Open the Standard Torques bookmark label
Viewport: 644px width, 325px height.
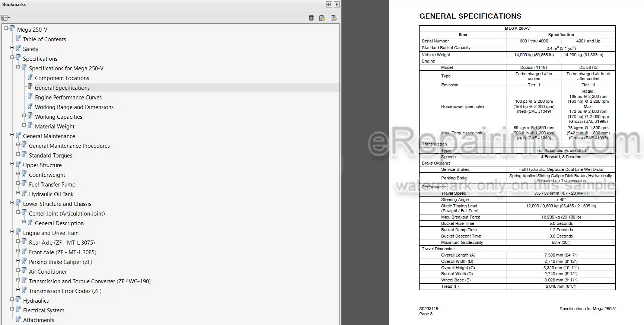[51, 156]
